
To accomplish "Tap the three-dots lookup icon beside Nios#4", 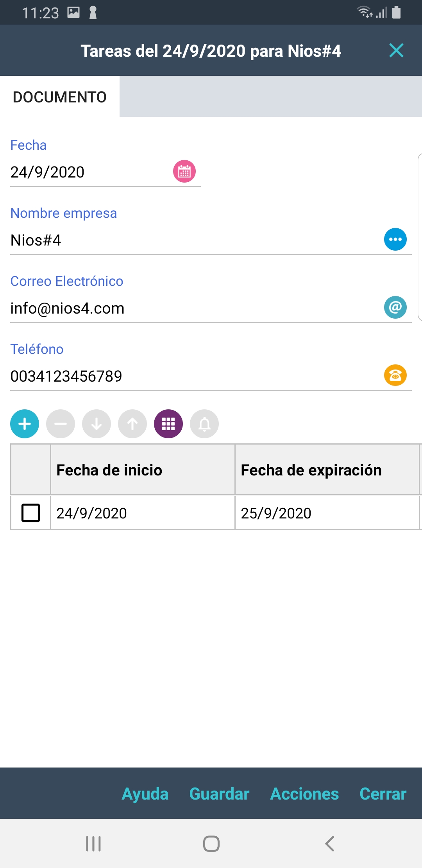I will [x=395, y=239].
